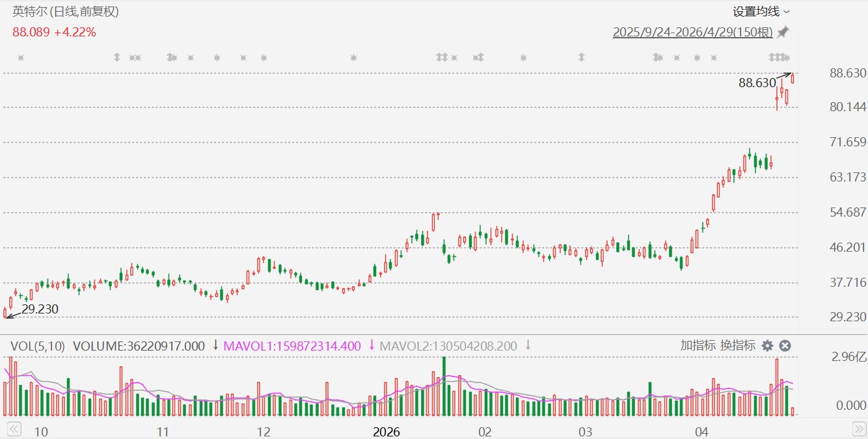Toggle the MAVOL1 line visibility
Viewport: 868px width, 439px height.
point(292,346)
